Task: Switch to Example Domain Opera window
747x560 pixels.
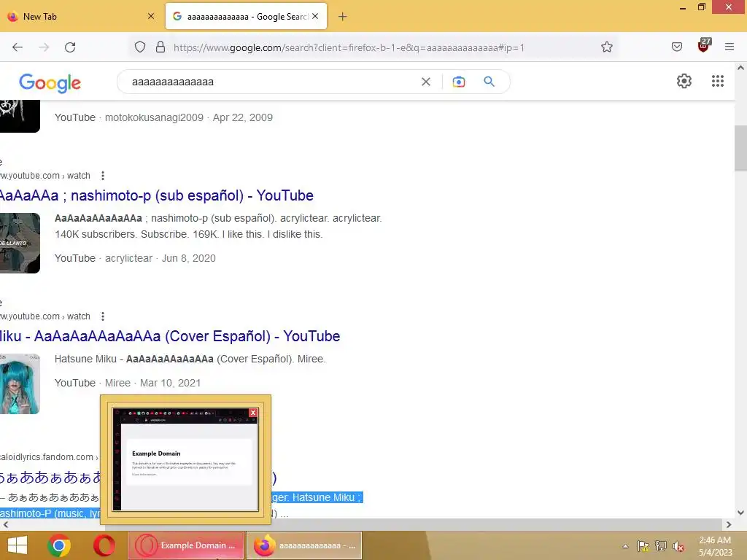Action: click(186, 545)
